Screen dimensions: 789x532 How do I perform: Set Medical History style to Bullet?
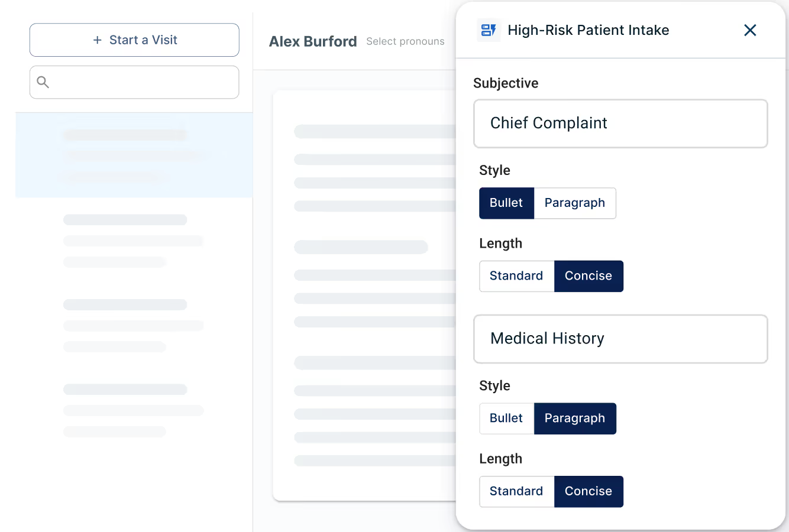[x=506, y=419]
